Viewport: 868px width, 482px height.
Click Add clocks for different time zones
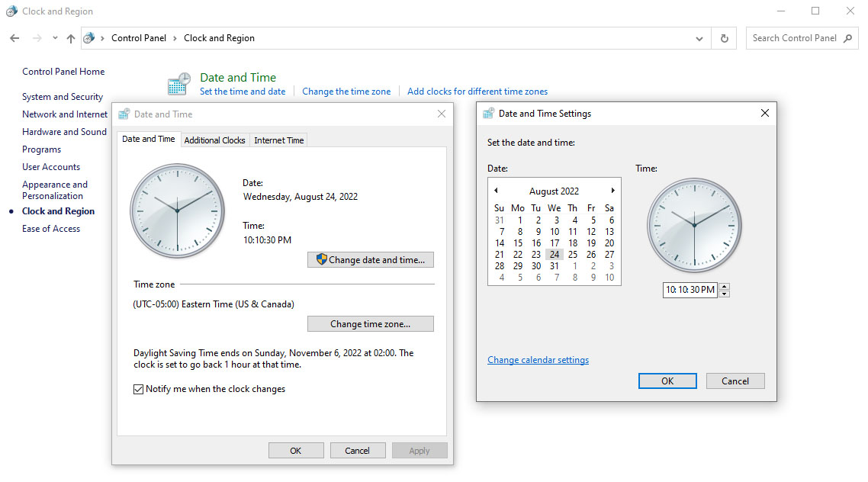click(477, 92)
